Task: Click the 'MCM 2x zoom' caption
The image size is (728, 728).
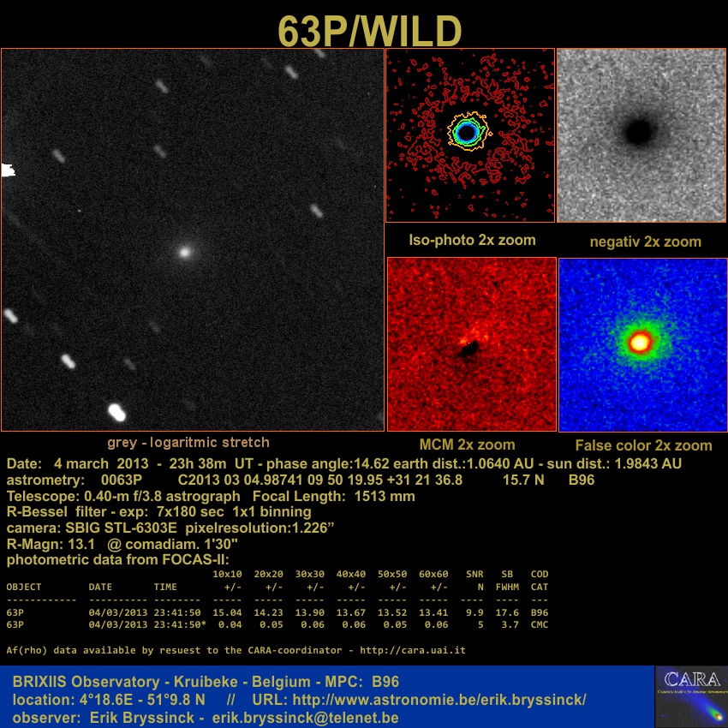Action: coord(467,445)
